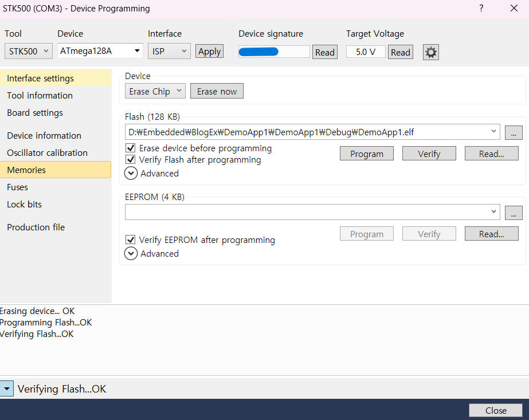Click the Erase now button
Image resolution: width=529 pixels, height=420 pixels.
coord(217,91)
